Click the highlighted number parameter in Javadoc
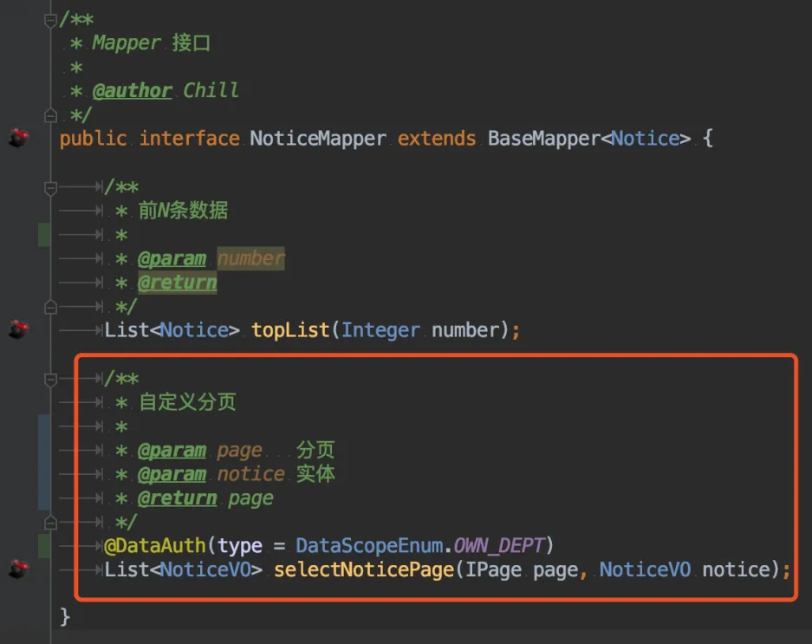The width and height of the screenshot is (812, 644). 250,258
